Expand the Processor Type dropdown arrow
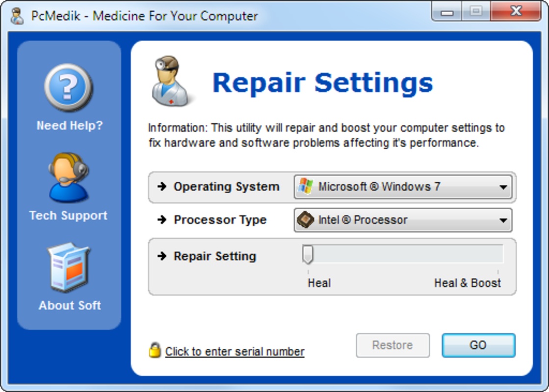Screen dimensions: 549x392 pyautogui.click(x=503, y=220)
